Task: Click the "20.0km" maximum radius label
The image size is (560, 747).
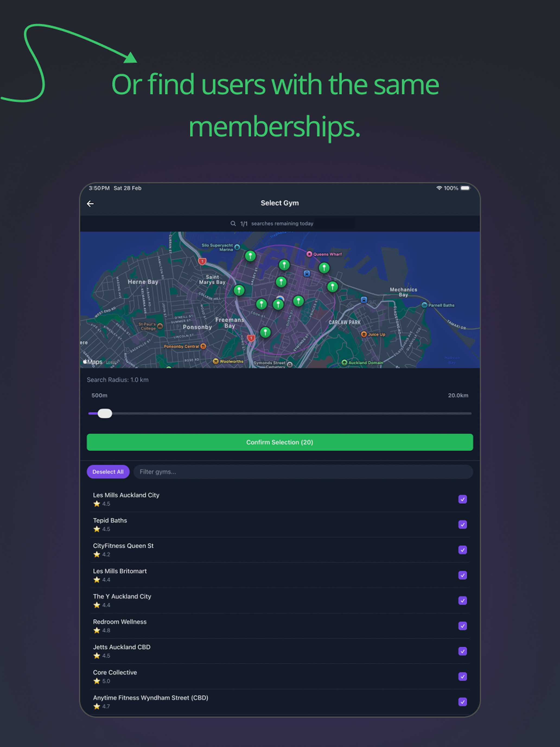Action: [x=458, y=395]
